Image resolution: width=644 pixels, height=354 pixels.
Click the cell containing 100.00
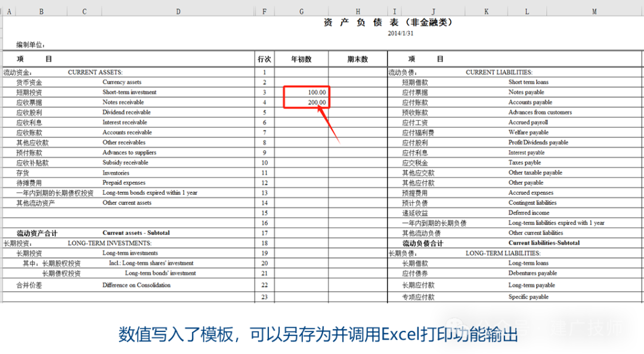coord(302,92)
